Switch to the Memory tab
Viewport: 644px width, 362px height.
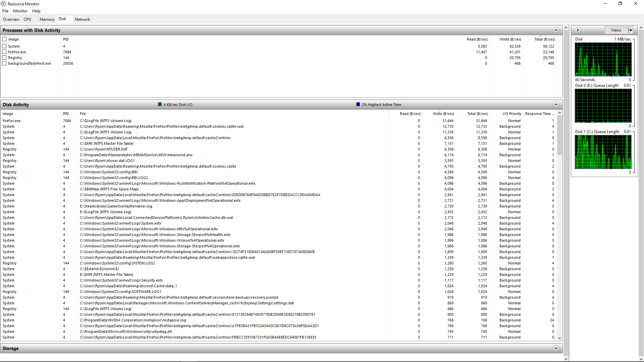[x=47, y=19]
